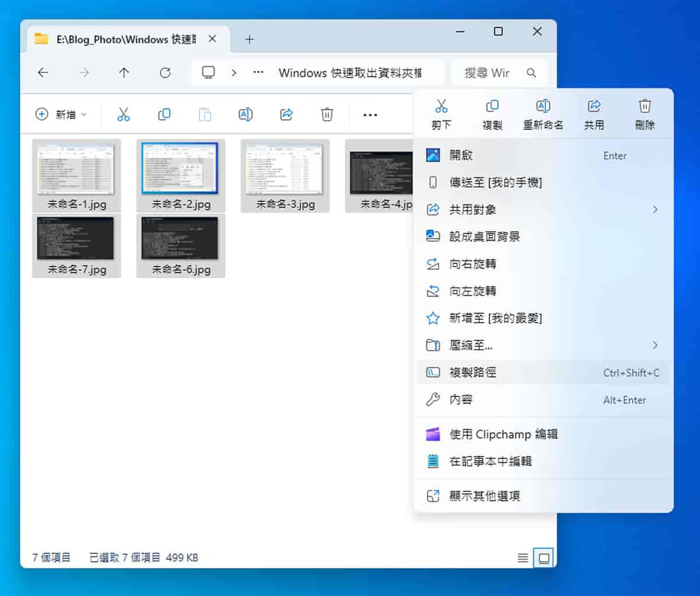Click the Share icon in Explorer toolbar
The height and width of the screenshot is (596, 700).
(x=286, y=114)
